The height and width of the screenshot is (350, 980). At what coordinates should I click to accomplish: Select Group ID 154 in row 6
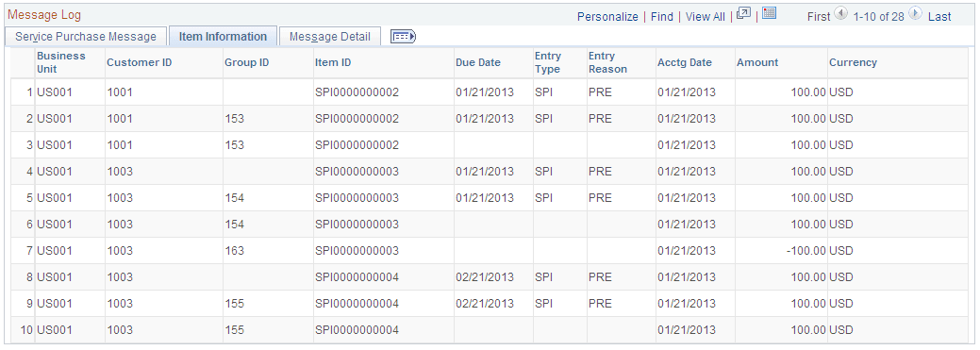(x=234, y=224)
